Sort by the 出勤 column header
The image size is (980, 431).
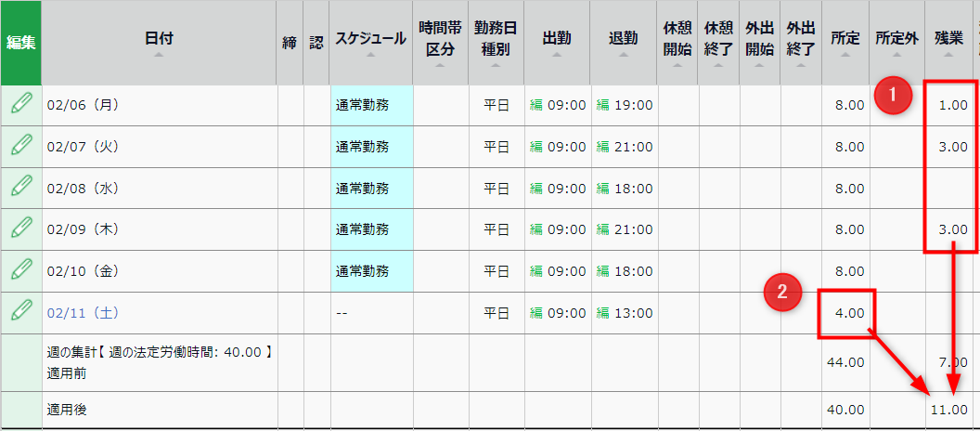[x=557, y=43]
